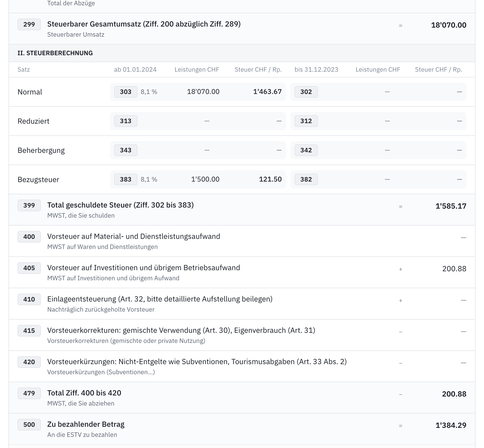Click the 'bis 31.12.2023' column header
The image size is (484, 448).
316,70
